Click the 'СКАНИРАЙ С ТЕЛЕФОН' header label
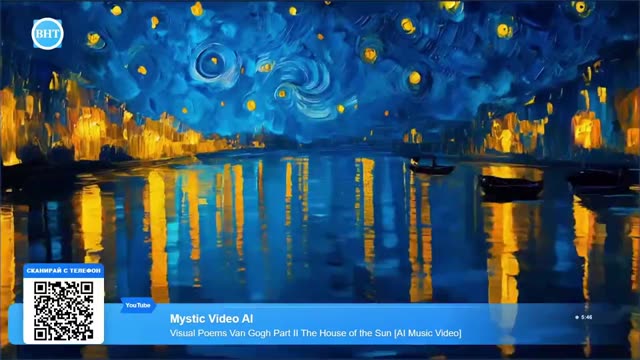 point(64,271)
